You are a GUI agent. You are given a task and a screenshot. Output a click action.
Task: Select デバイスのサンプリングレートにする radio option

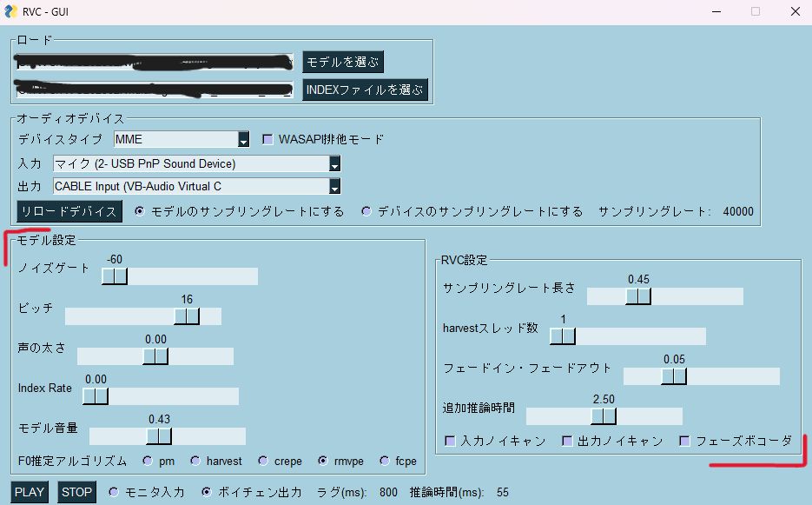(366, 211)
